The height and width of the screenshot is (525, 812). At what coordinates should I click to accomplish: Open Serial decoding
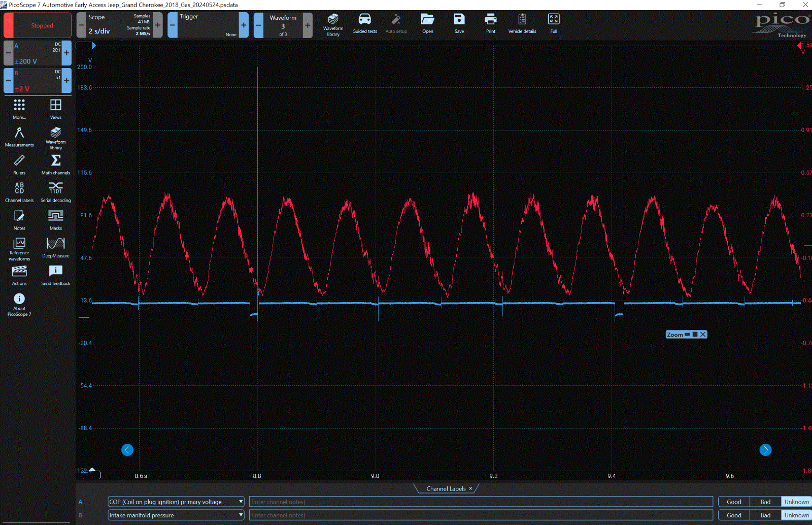56,192
